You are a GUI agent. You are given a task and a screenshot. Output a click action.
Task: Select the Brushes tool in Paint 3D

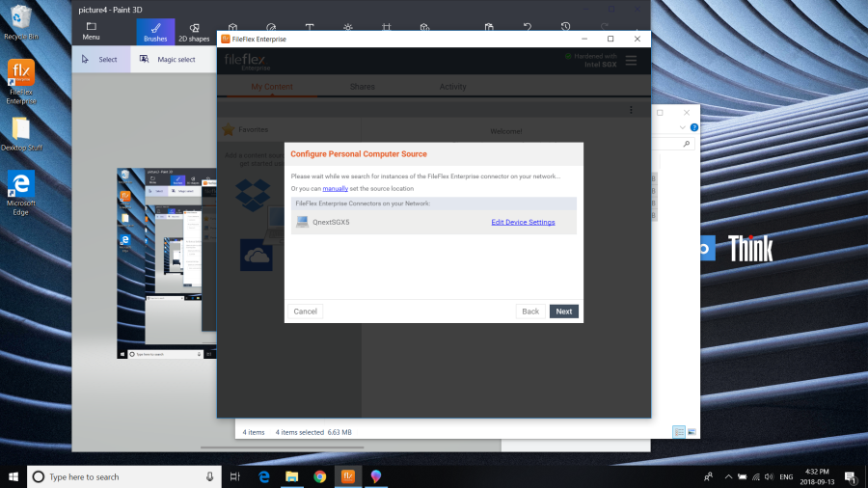(x=155, y=32)
